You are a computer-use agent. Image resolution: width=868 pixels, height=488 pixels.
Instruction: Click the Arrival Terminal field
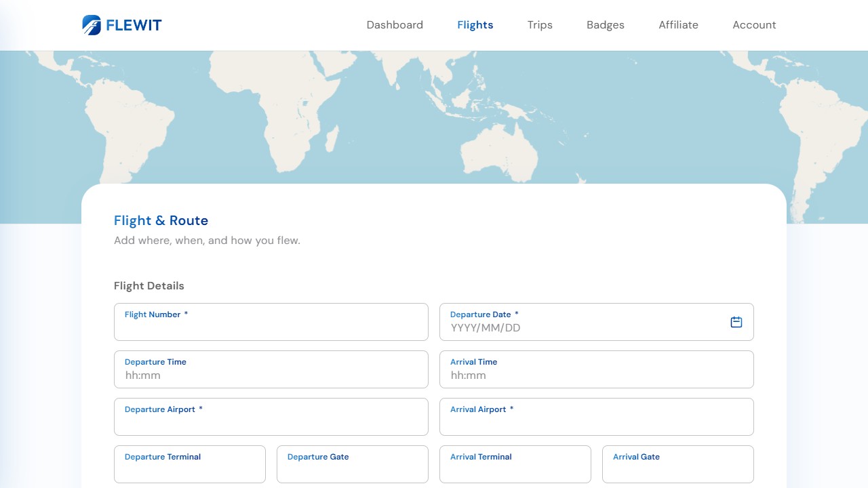515,464
